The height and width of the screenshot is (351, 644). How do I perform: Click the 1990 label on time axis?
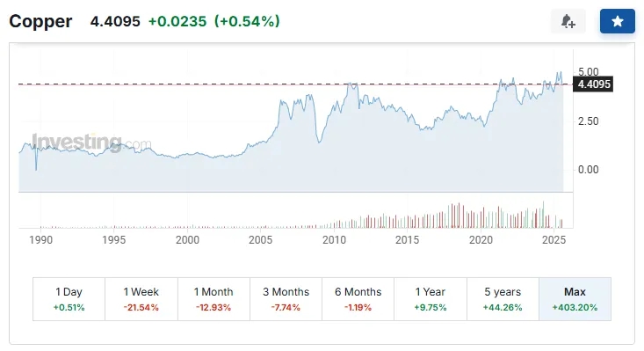[x=40, y=239]
